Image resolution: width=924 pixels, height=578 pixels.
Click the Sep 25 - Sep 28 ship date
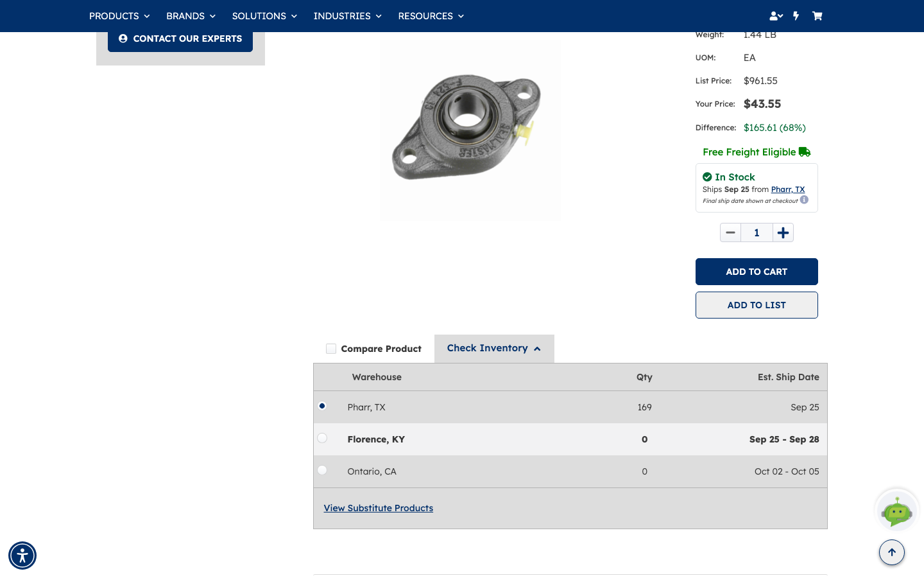tap(784, 439)
